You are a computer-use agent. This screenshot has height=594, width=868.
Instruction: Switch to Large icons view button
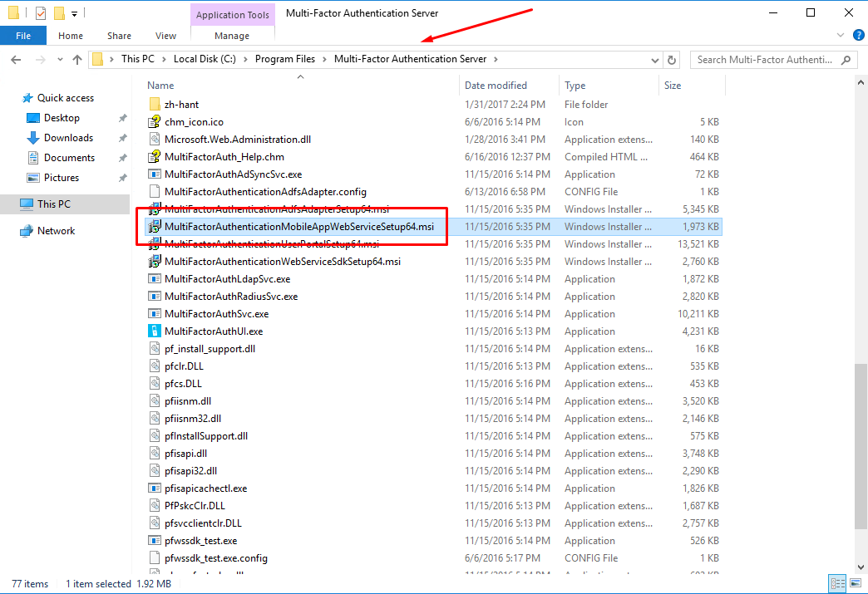click(x=856, y=583)
